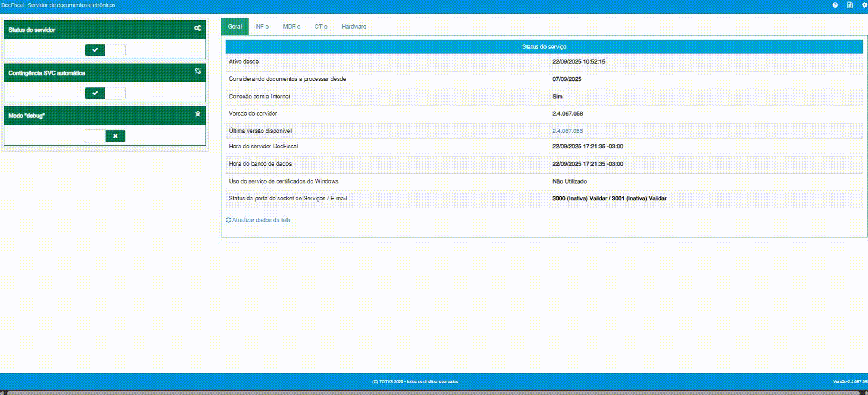Click the TOTVS 2020 copyright footer text
Viewport: 868px width, 395px height.
[x=415, y=381]
